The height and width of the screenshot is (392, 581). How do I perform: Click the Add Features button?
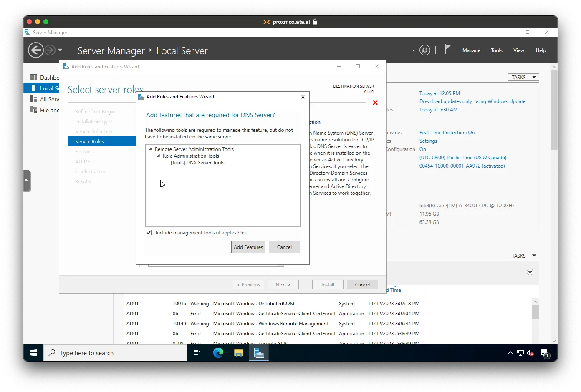(248, 247)
